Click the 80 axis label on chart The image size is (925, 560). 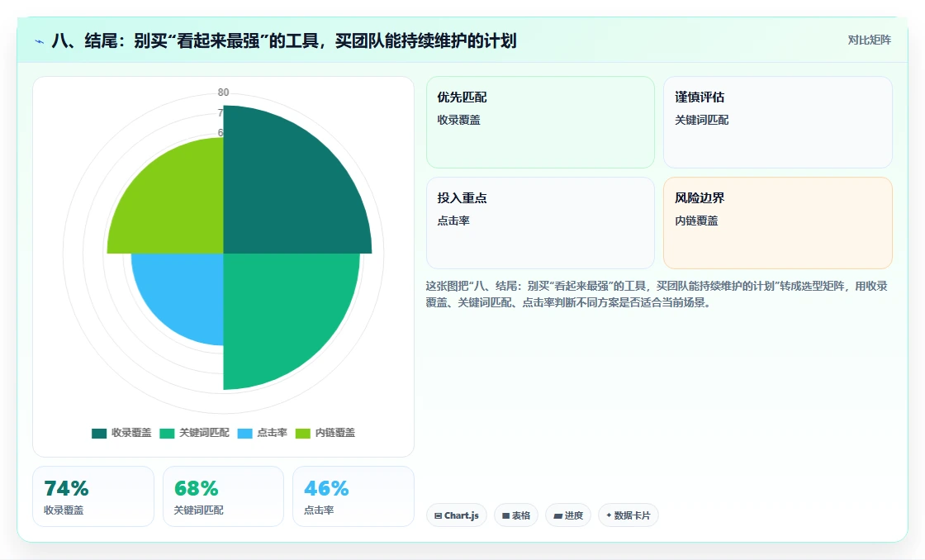click(223, 92)
